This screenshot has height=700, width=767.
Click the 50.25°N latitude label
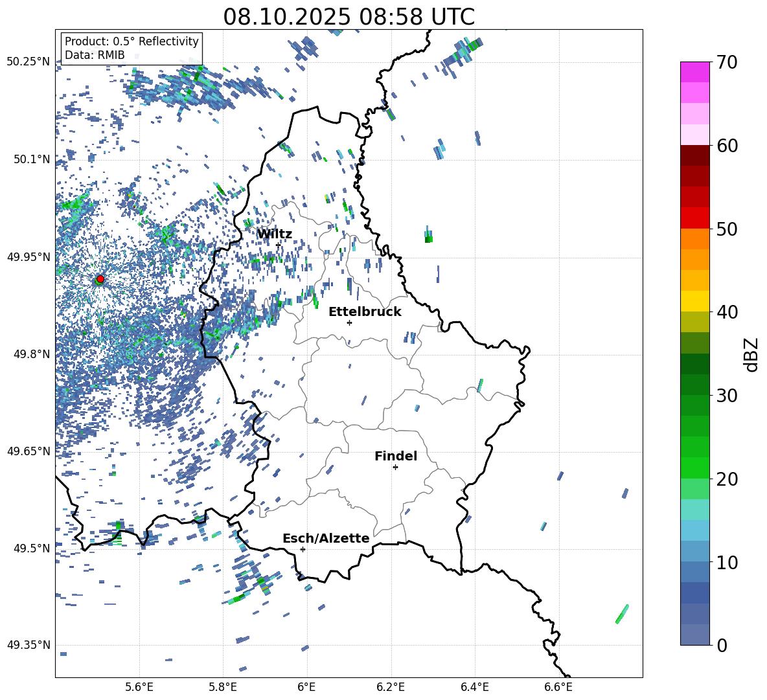[x=29, y=62]
